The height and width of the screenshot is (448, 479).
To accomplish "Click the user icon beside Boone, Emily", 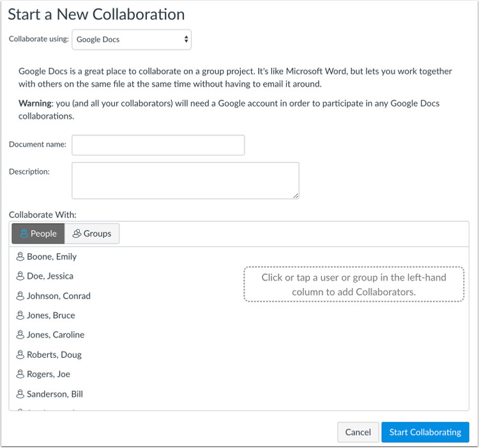I will coord(20,256).
